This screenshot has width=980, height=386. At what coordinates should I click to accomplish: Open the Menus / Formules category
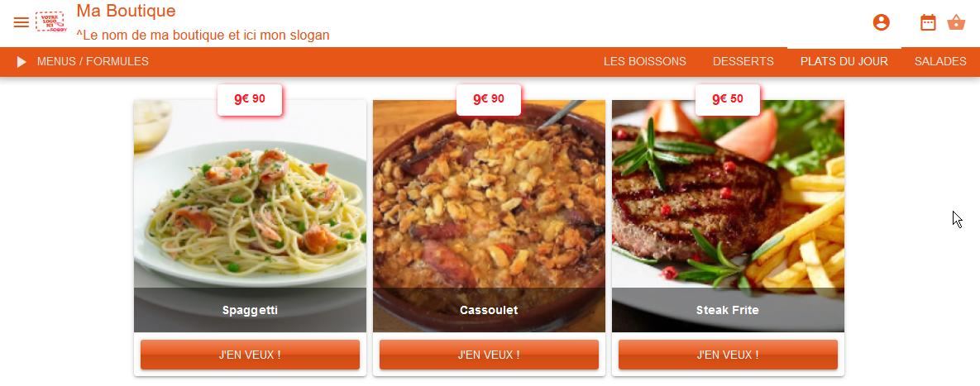tap(93, 62)
